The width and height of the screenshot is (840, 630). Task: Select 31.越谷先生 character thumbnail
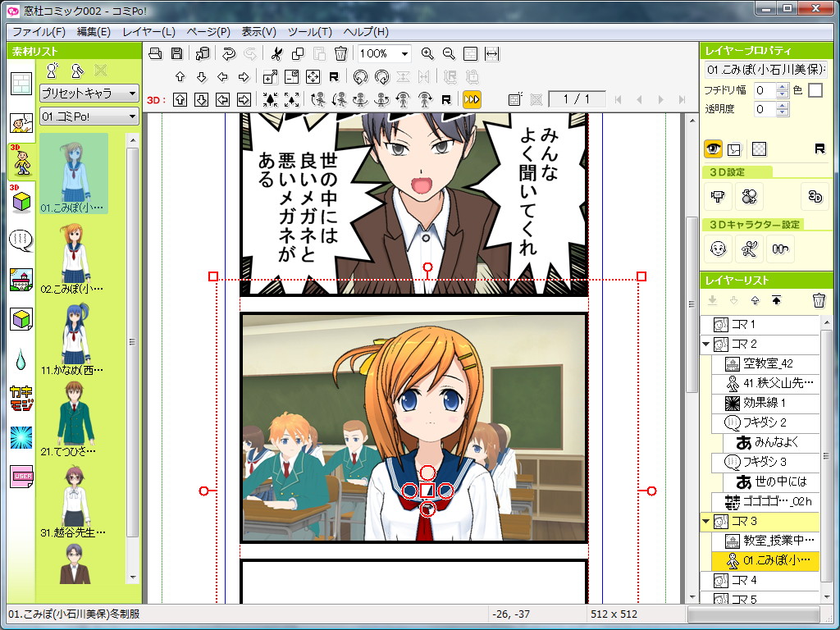click(x=74, y=500)
